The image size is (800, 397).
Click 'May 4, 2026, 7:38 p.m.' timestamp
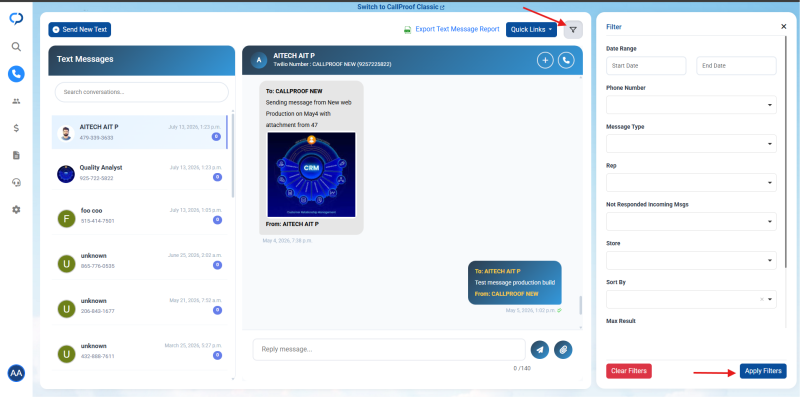287,240
